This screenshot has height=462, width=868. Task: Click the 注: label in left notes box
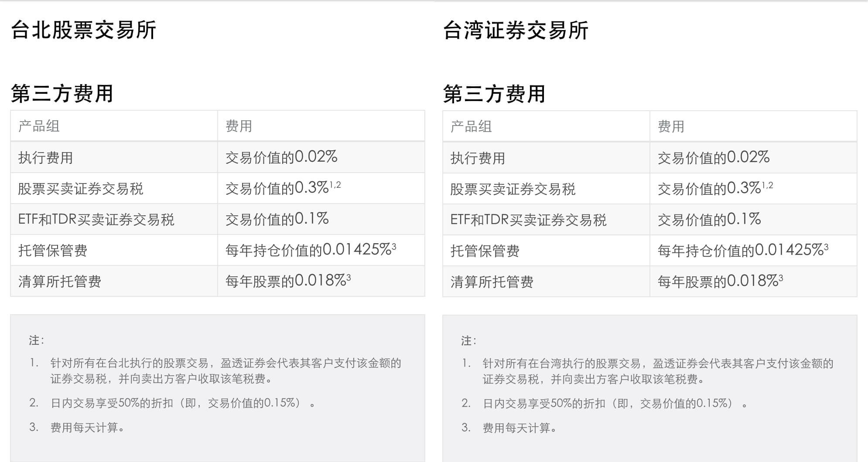pos(36,340)
